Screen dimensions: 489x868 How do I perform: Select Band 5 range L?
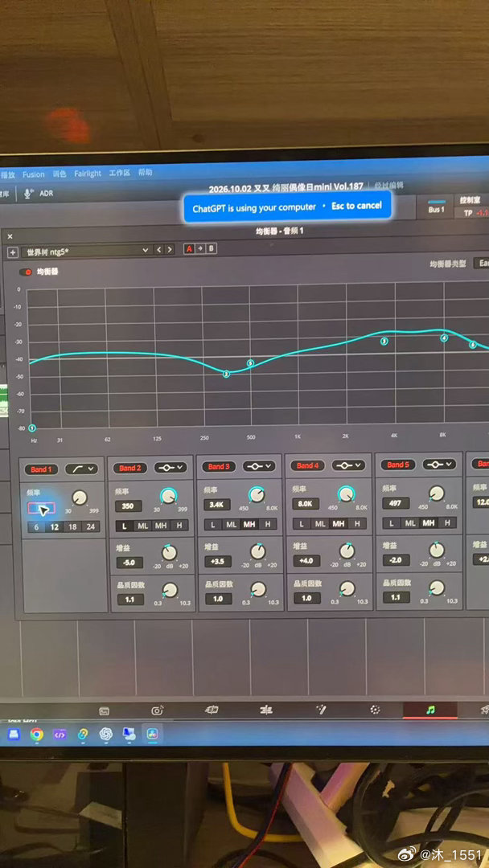(x=392, y=523)
